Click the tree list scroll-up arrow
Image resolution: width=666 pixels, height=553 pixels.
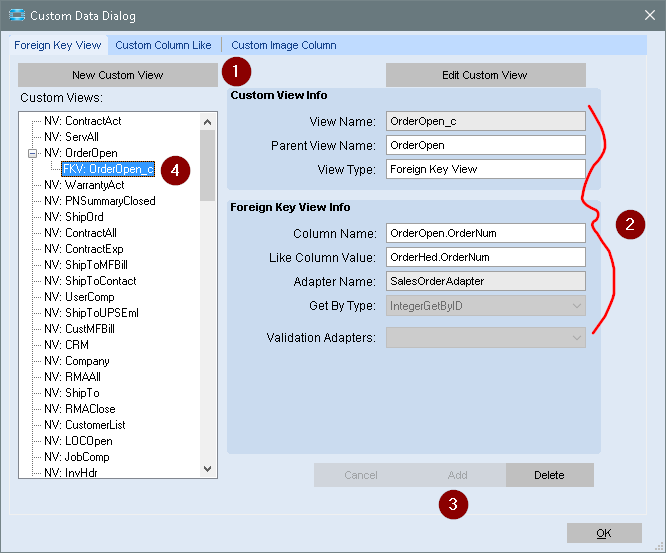click(207, 122)
